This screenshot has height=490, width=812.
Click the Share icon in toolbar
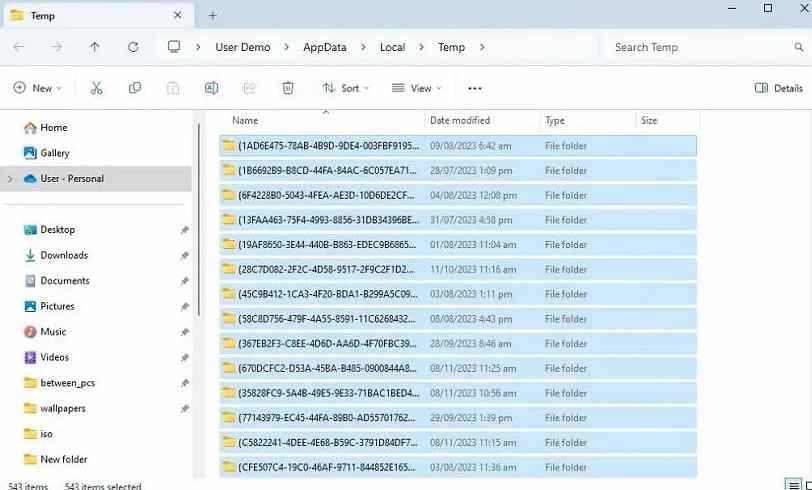pyautogui.click(x=249, y=88)
